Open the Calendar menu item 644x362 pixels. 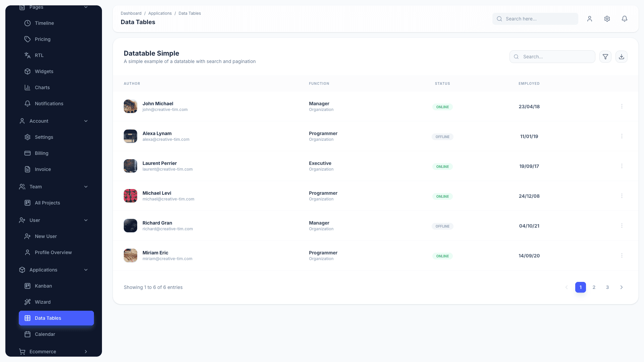tap(45, 334)
